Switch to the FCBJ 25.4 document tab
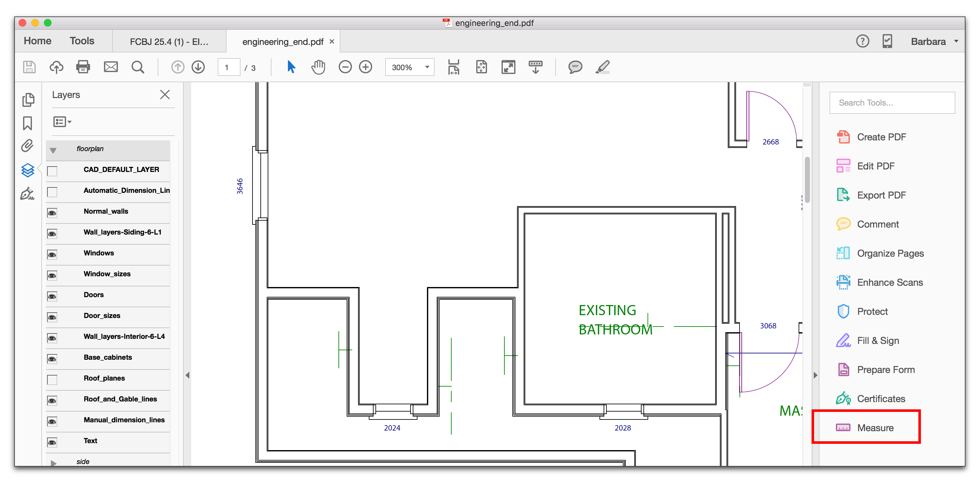Viewport: 980px width, 483px height. (169, 41)
